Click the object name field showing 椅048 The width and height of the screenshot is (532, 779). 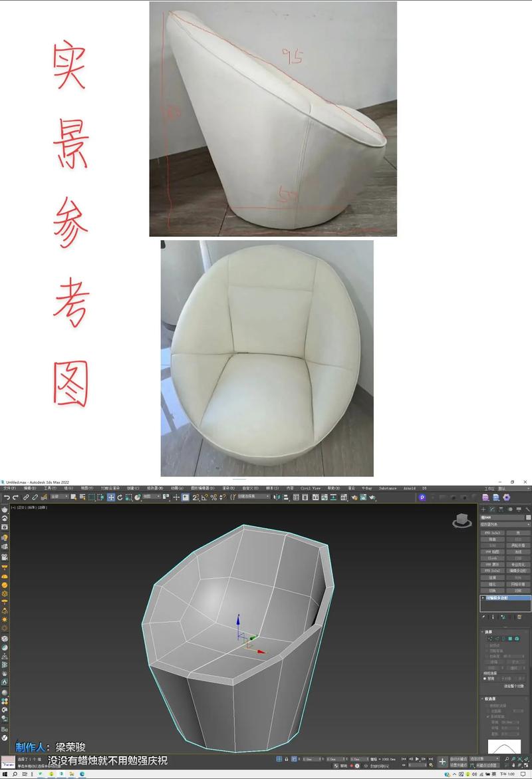tap(501, 517)
